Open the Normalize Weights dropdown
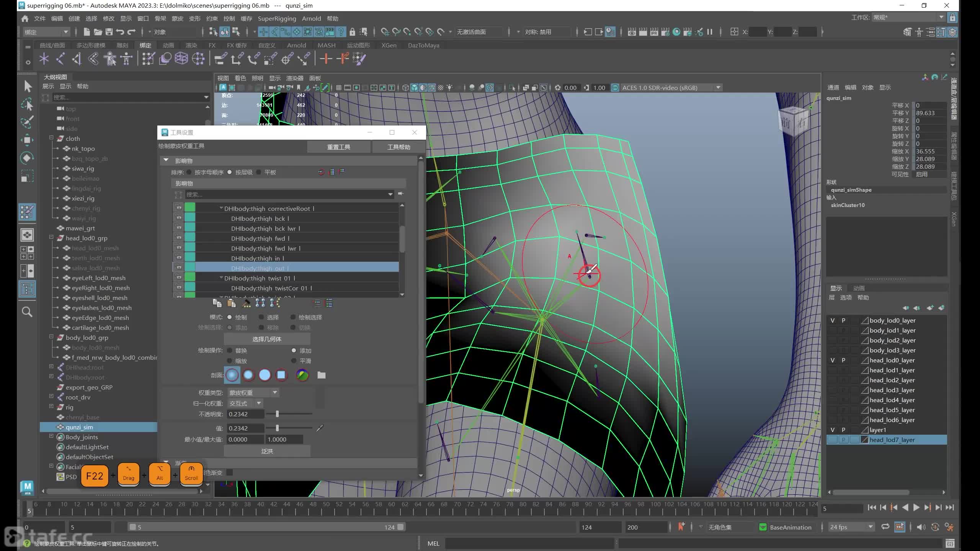980x551 pixels. pyautogui.click(x=245, y=403)
